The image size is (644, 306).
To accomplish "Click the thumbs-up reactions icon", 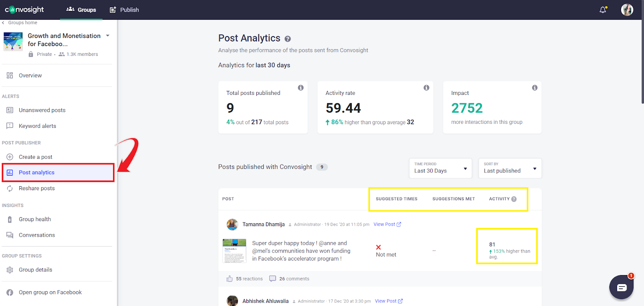I will point(229,279).
